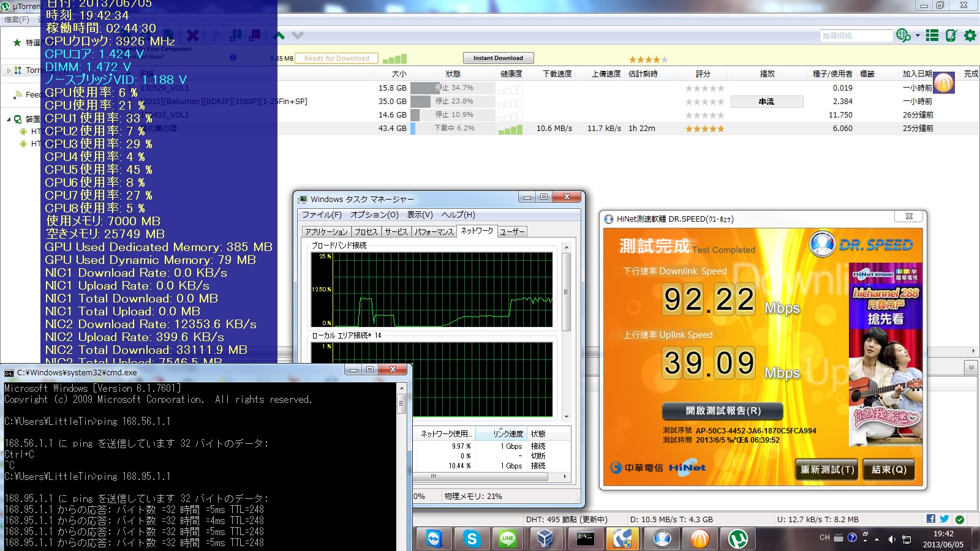Click 結束(Q) quit button in DR.SPEED
980x551 pixels.
click(889, 470)
